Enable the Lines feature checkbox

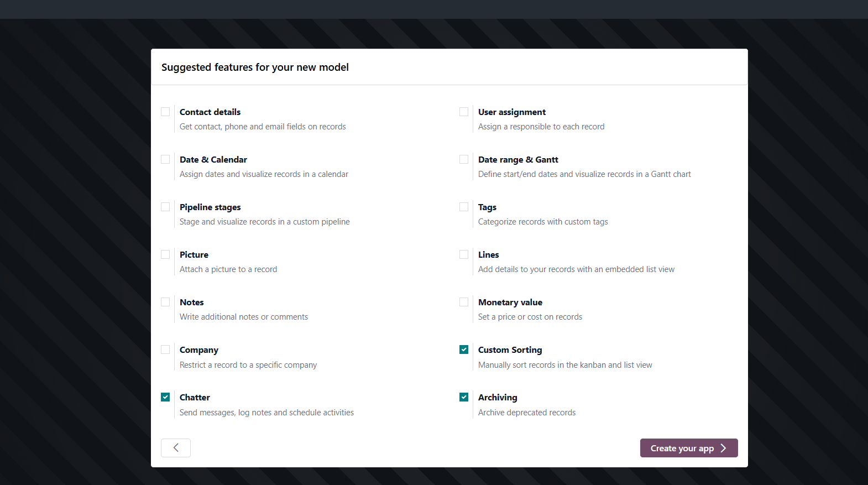[464, 254]
